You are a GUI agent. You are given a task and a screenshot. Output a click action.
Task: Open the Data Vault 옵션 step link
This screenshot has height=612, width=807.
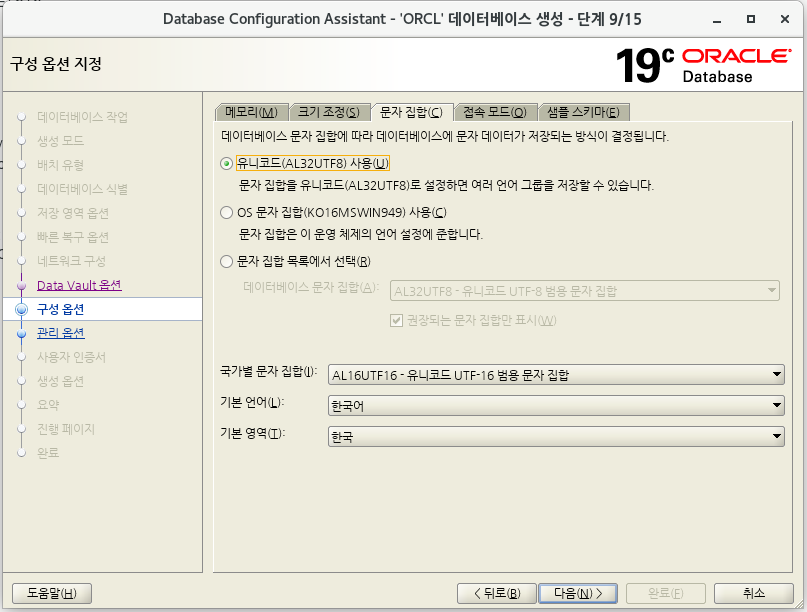click(x=79, y=285)
